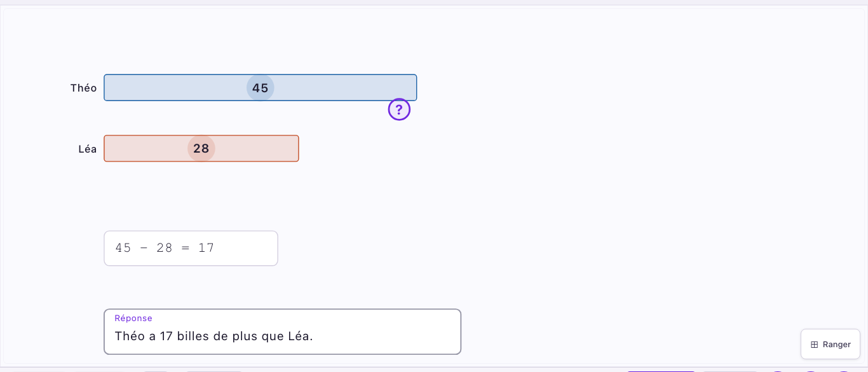
Task: Click the Théo row label
Action: 83,88
